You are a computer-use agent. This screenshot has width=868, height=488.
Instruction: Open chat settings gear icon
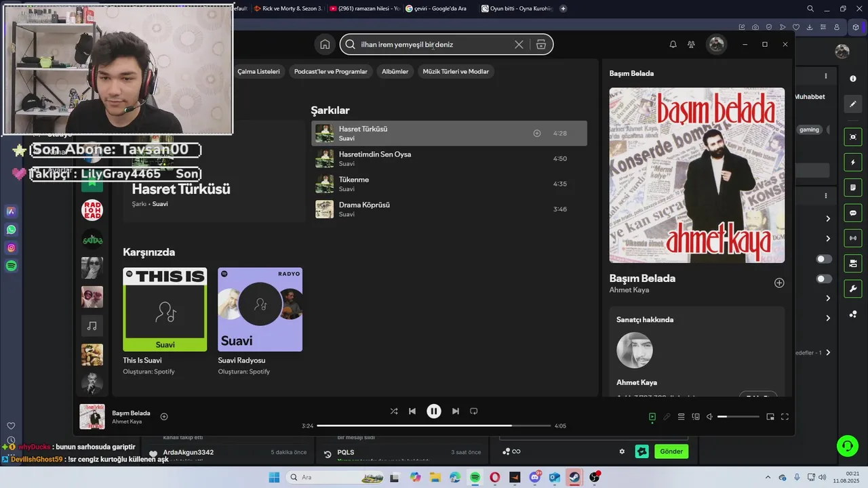622,451
